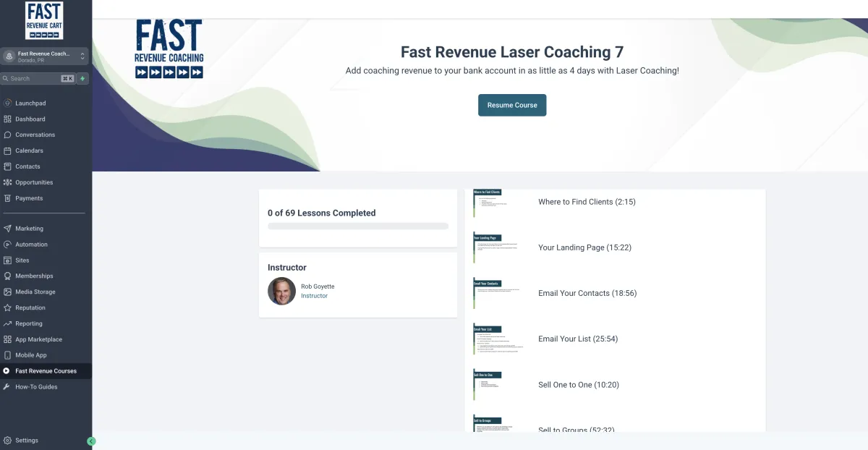Viewport: 868px width, 450px height.
Task: Click the "Fast Revenue Laser Coaching 7" heading
Action: (512, 52)
